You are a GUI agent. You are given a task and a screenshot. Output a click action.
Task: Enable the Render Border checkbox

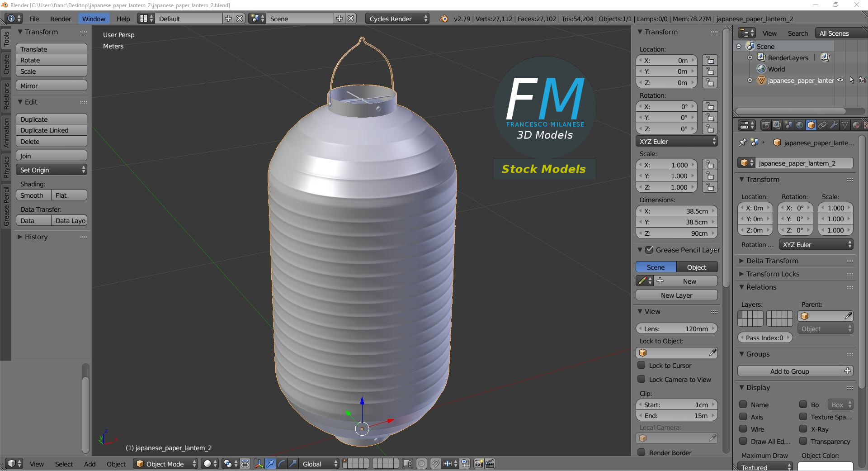point(641,452)
